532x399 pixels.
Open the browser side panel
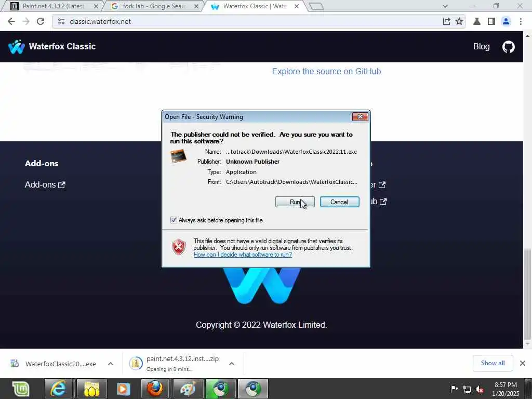click(491, 21)
